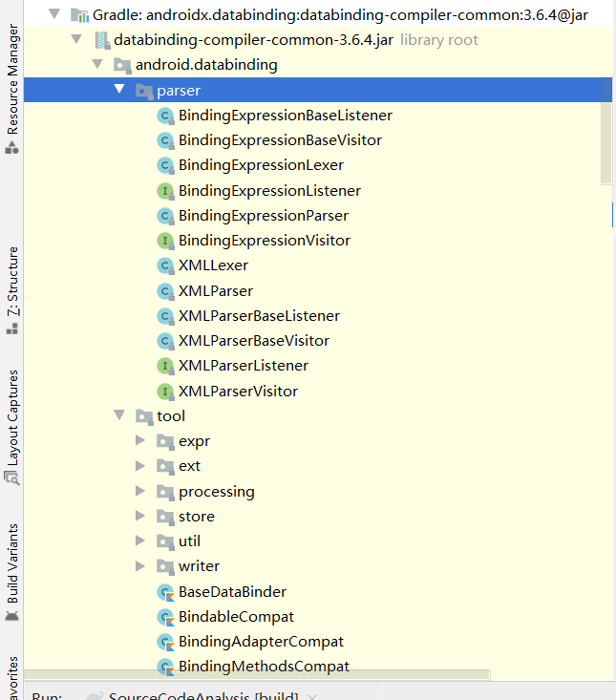Select BindingAdapterCompat in the tree
This screenshot has width=616, height=700.
[x=261, y=643]
